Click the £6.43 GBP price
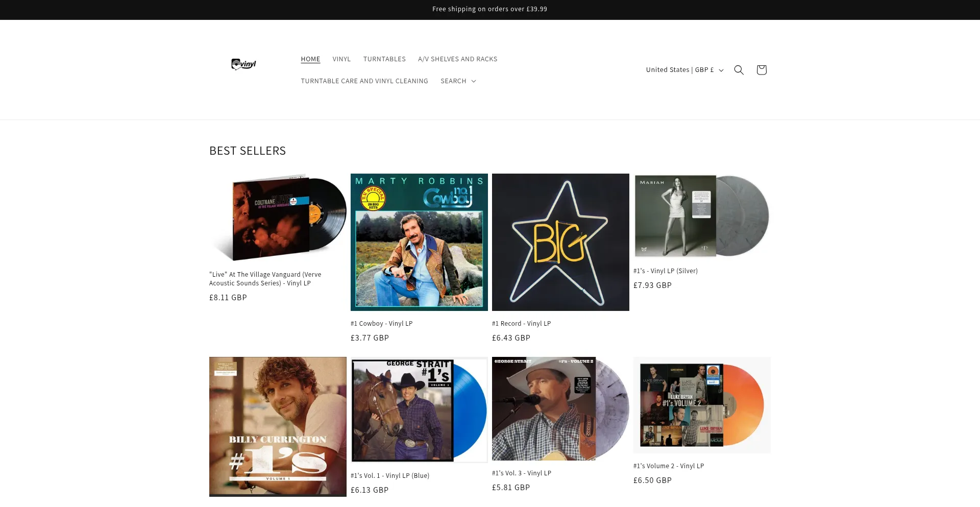Screen dimensions: 980x507 [511, 338]
